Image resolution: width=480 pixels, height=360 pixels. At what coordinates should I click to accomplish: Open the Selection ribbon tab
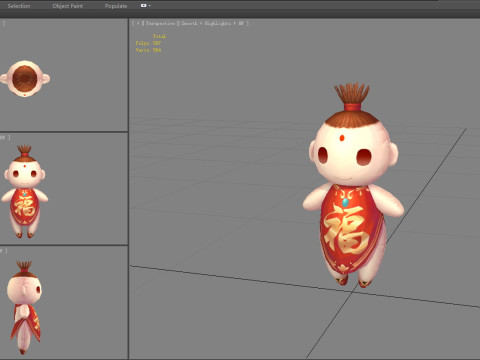[x=19, y=6]
